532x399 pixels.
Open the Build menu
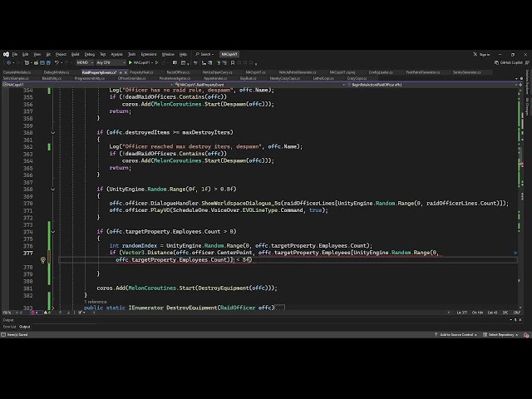75,54
